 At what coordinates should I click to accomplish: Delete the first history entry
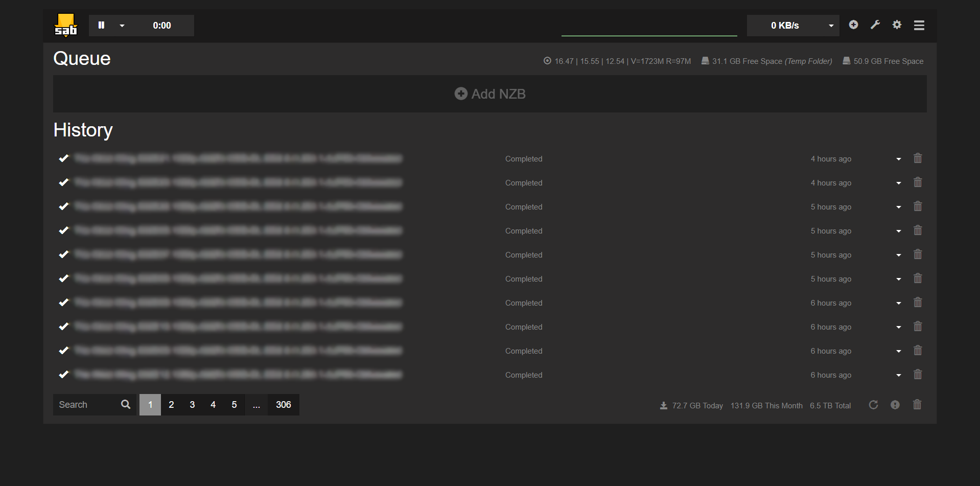918,158
